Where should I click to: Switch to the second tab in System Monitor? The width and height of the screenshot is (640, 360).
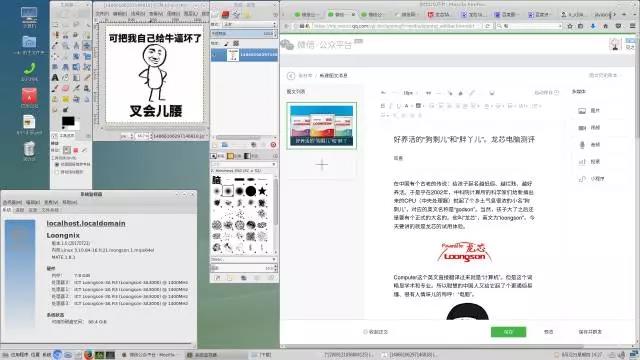[20, 210]
